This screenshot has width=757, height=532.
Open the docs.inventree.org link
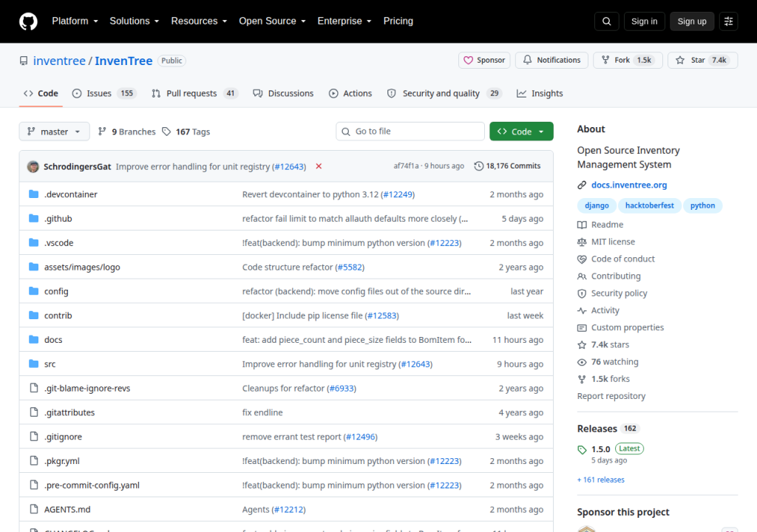pyautogui.click(x=629, y=185)
